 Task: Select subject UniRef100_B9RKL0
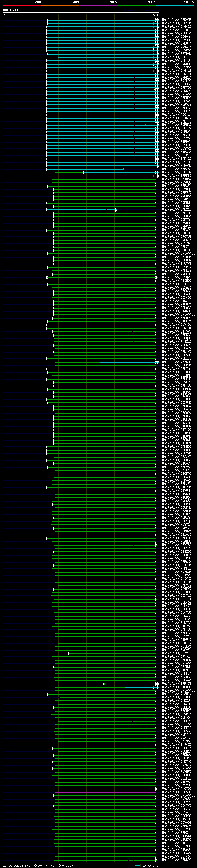(x=177, y=77)
